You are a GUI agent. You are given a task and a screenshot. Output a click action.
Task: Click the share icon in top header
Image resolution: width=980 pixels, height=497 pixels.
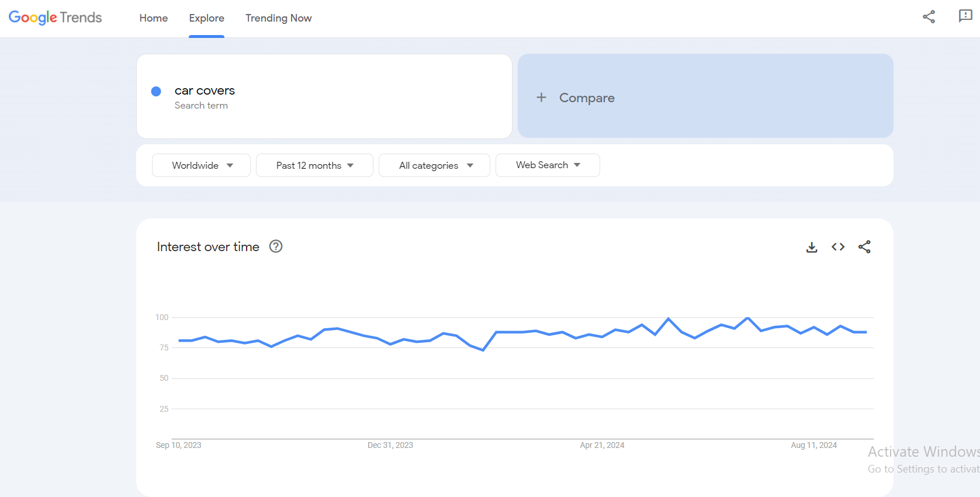[929, 17]
